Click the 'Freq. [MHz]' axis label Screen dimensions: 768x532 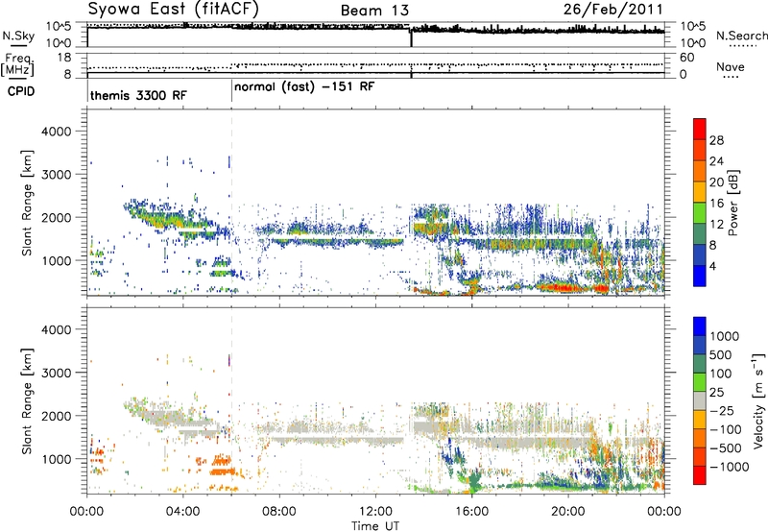point(18,64)
